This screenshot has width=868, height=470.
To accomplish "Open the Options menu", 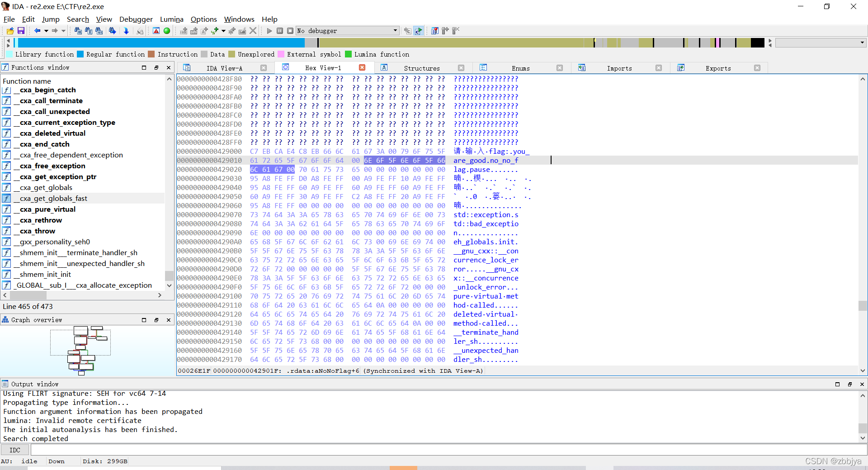I will click(204, 19).
